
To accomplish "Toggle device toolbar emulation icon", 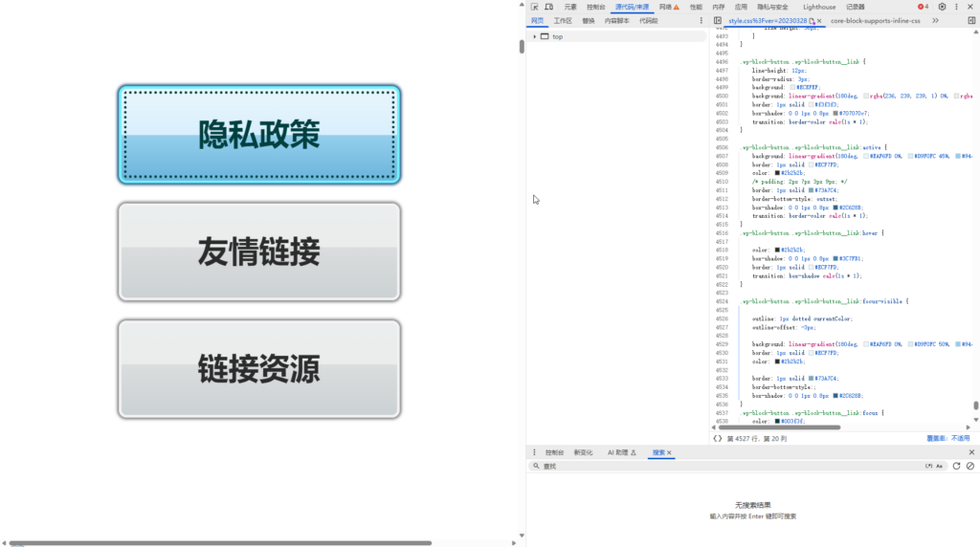I will (x=548, y=7).
